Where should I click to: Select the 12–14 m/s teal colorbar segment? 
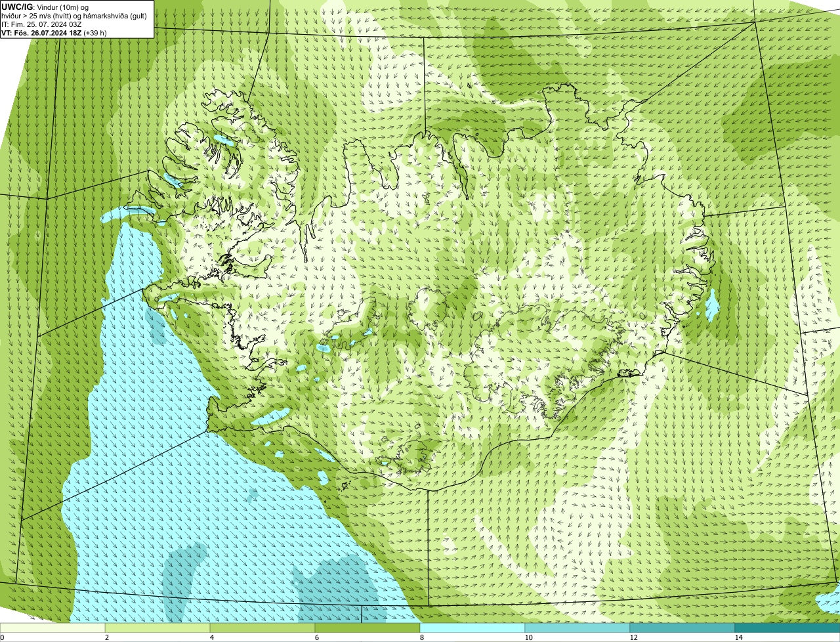pos(682,628)
